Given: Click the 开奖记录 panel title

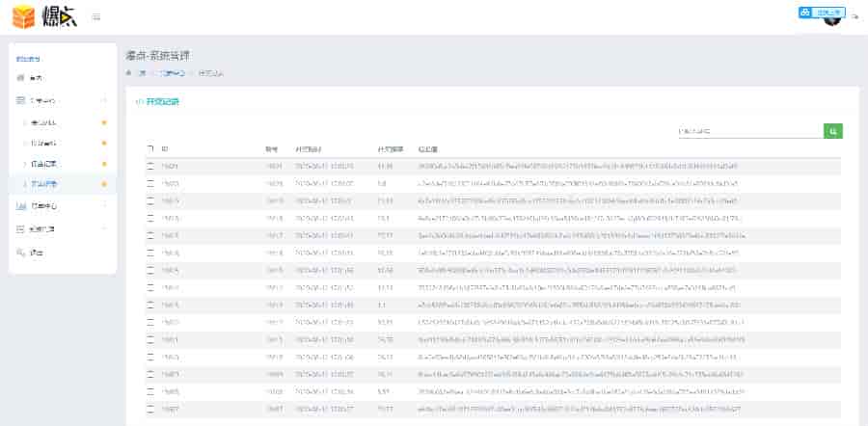Looking at the screenshot, I should [x=162, y=102].
